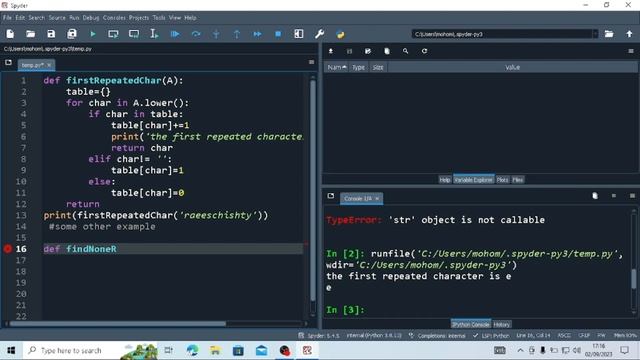The height and width of the screenshot is (360, 640).
Task: Browse for a working directory
Action: (609, 34)
